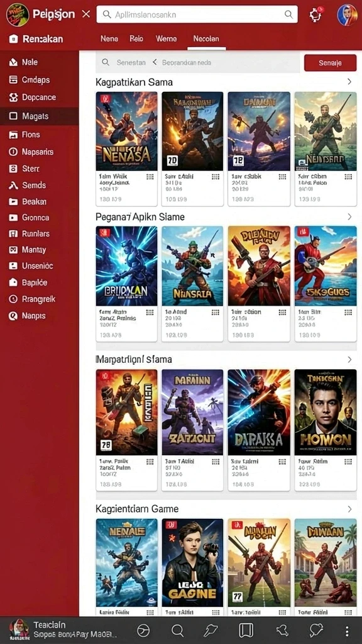The image size is (362, 644).
Task: Click the X next to Peipsjon
Action: (x=85, y=14)
